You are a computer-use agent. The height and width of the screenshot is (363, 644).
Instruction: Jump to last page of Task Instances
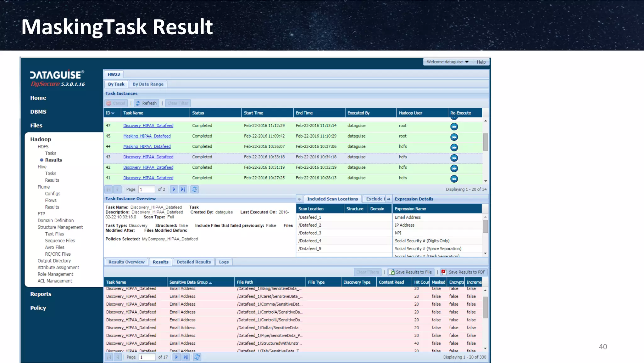(183, 189)
